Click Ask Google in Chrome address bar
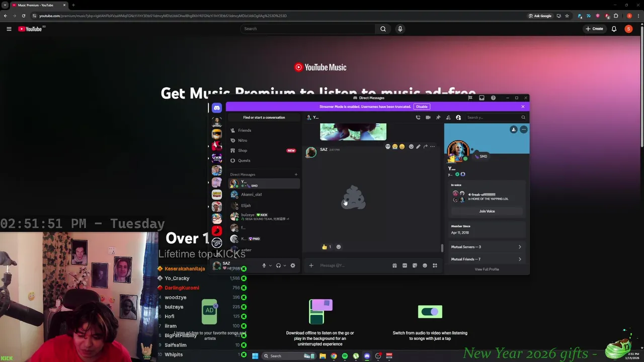Viewport: 644px width, 362px height. click(540, 16)
